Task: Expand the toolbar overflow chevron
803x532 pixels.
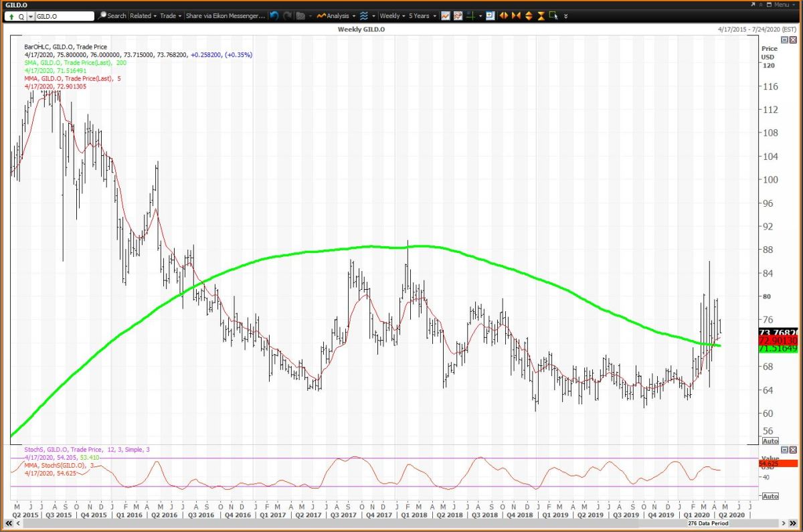Action: tap(566, 15)
